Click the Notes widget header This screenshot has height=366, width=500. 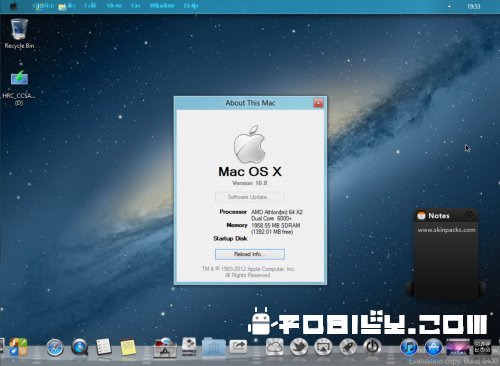tap(446, 216)
